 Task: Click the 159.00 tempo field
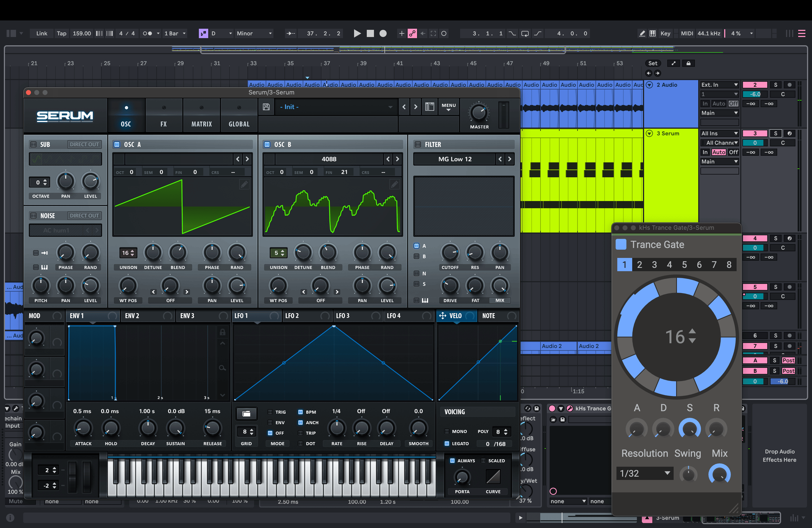tap(82, 33)
